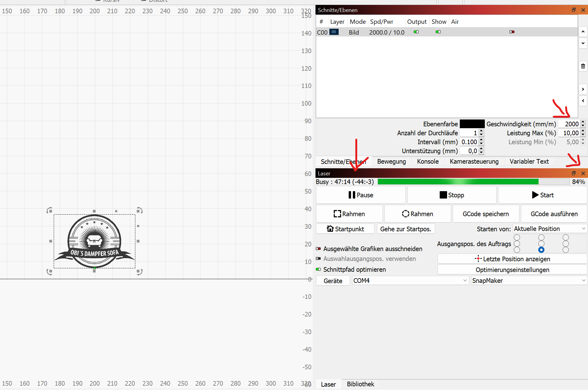
Task: Move layer down with arrow icon
Action: coord(583,43)
